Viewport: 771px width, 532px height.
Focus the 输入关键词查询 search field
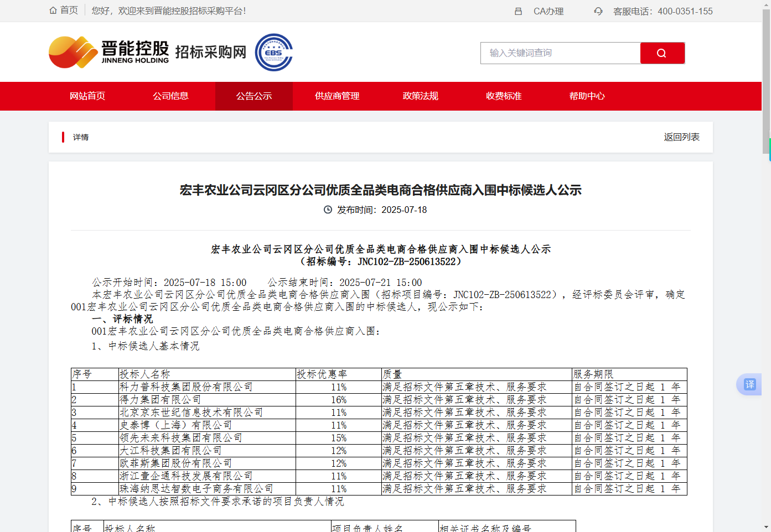(x=560, y=53)
